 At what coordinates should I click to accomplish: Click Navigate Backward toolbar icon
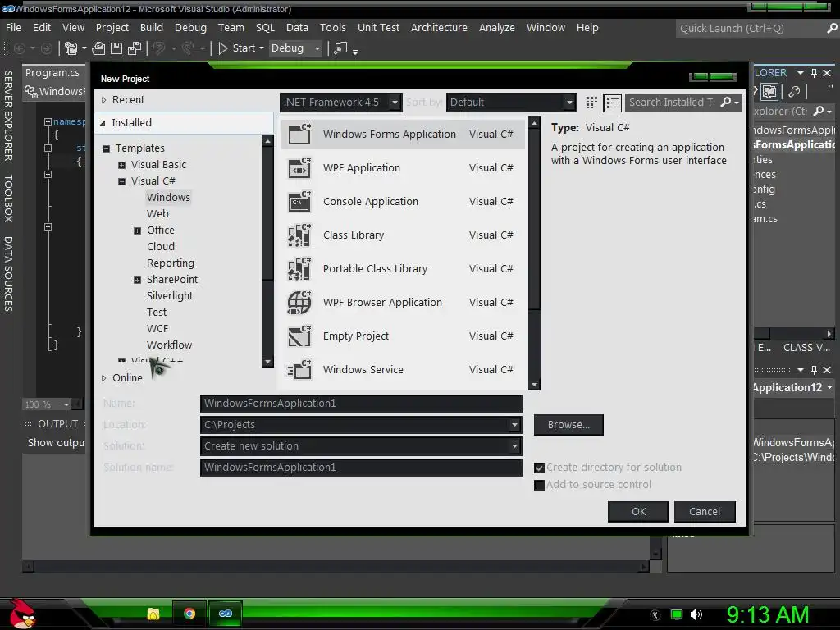coord(20,48)
